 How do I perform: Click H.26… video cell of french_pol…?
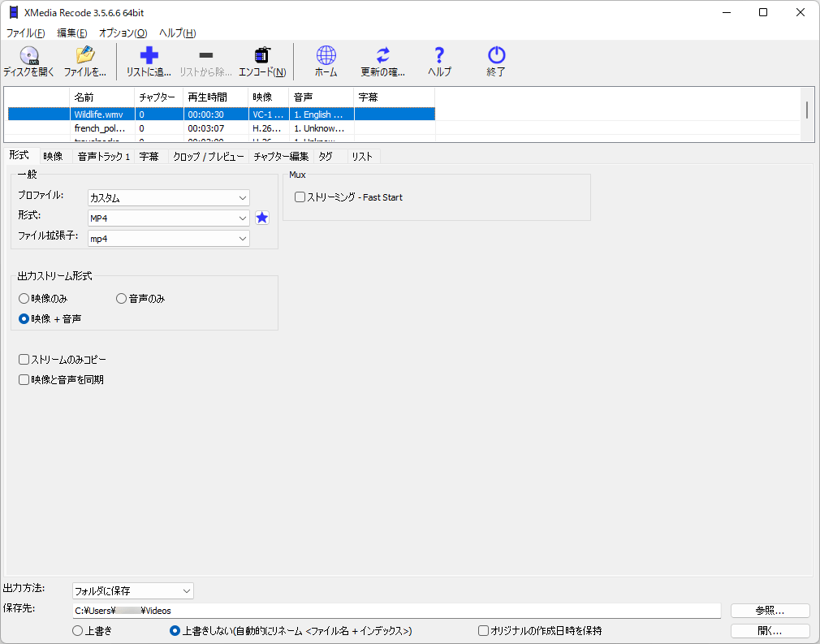point(269,128)
